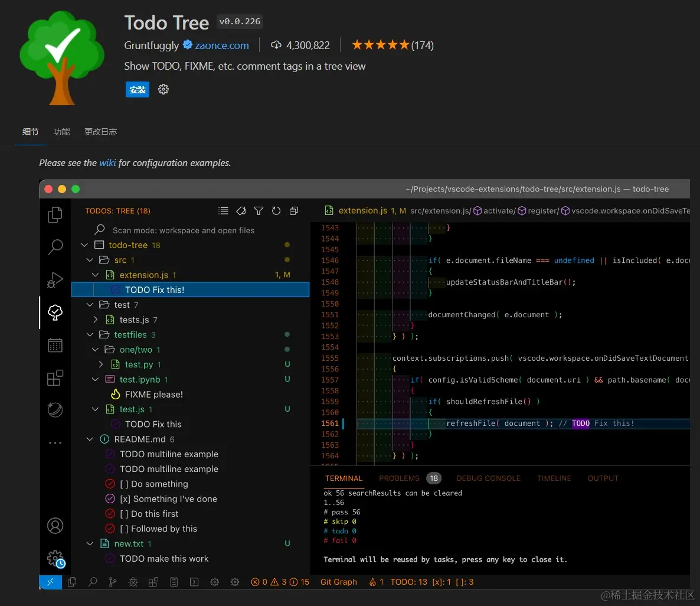The image size is (700, 606).
Task: Click the version badge v0.0.226
Action: (x=240, y=21)
